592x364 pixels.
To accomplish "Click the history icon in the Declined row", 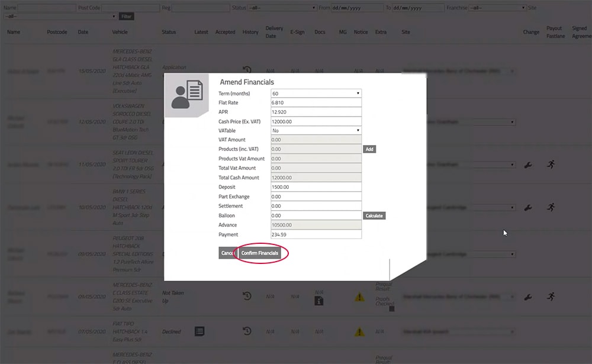I will (247, 331).
